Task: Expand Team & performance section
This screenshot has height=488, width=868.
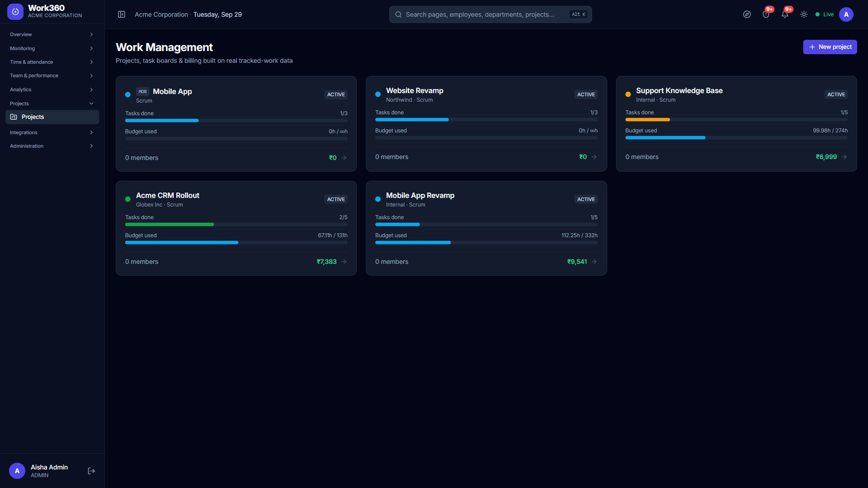Action: point(52,75)
